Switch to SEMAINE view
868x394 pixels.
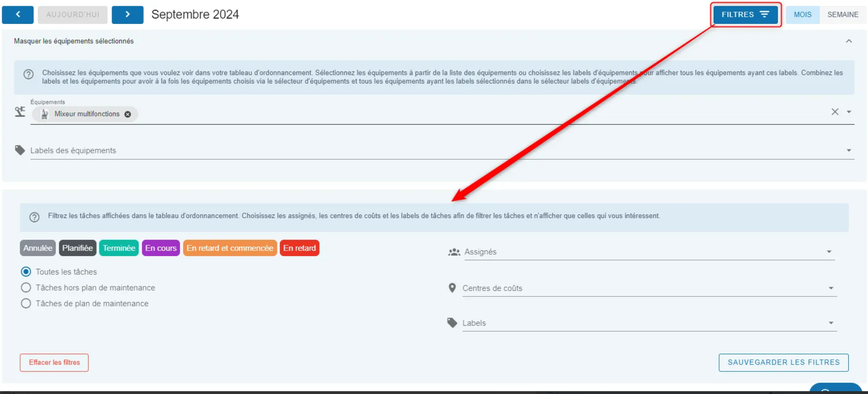(843, 15)
